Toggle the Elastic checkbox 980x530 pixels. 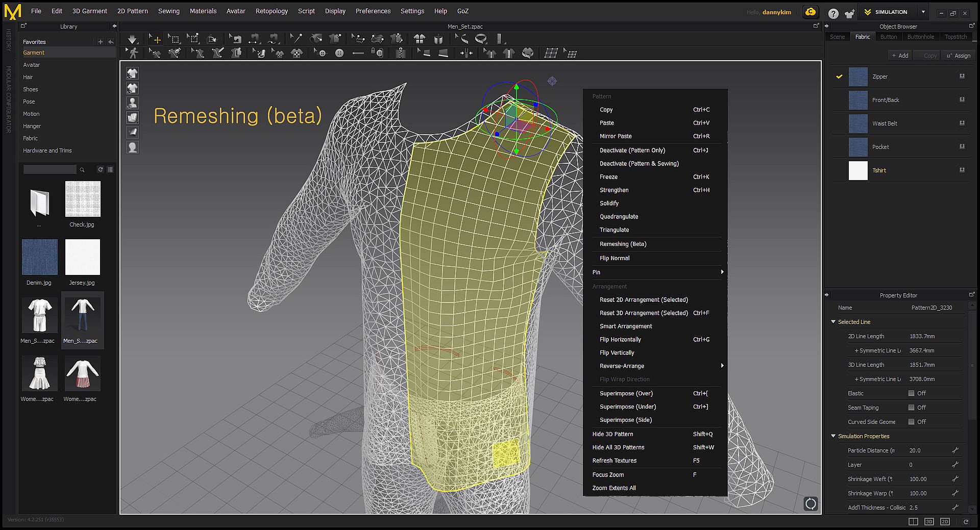[911, 393]
